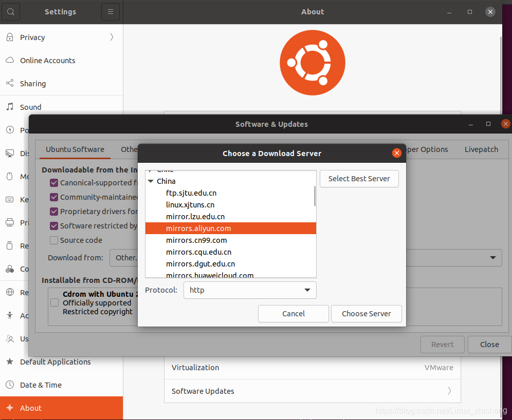The height and width of the screenshot is (420, 512).
Task: Click the Default Applications star icon
Action: point(10,361)
